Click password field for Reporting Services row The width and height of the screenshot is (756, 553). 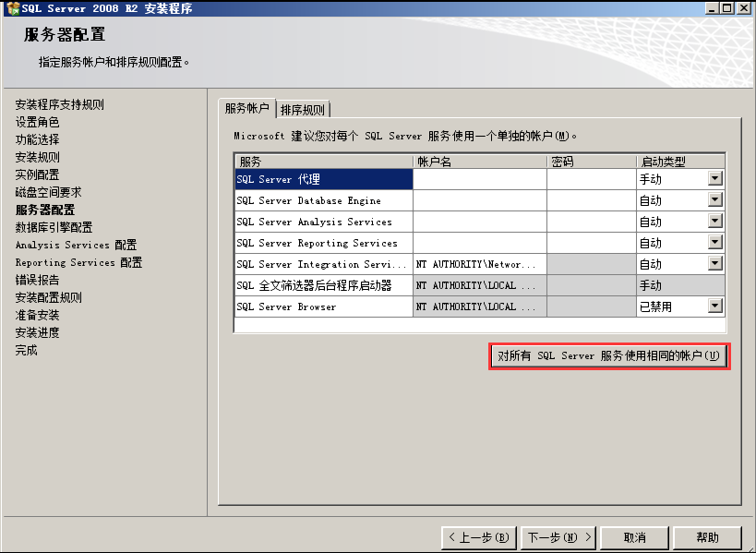pos(592,243)
